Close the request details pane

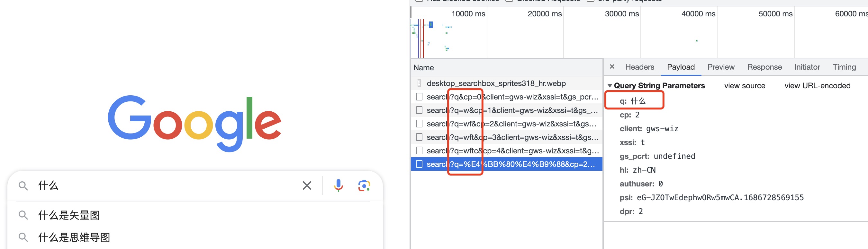tap(612, 67)
